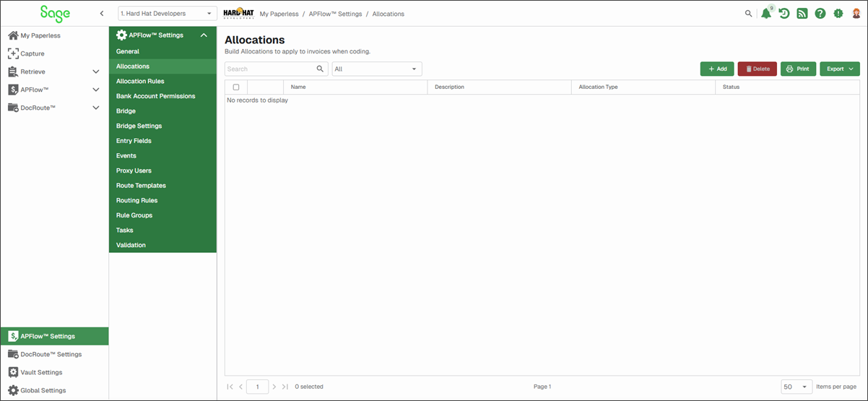Open Rule Groups menu item
Viewport: 868px width, 401px height.
pyautogui.click(x=162, y=215)
